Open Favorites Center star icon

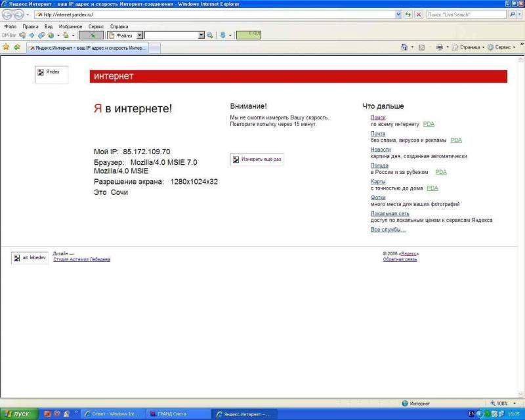(x=6, y=47)
